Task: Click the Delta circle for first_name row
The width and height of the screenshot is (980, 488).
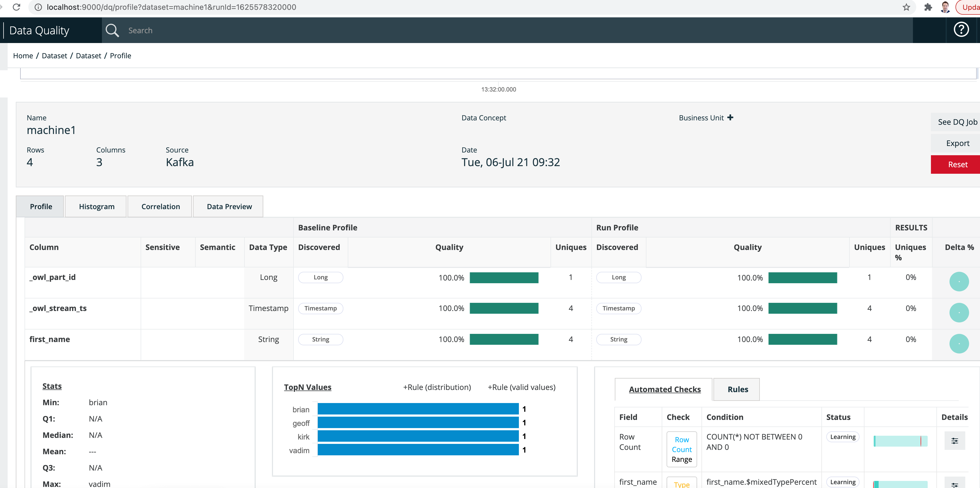Action: [x=959, y=344]
